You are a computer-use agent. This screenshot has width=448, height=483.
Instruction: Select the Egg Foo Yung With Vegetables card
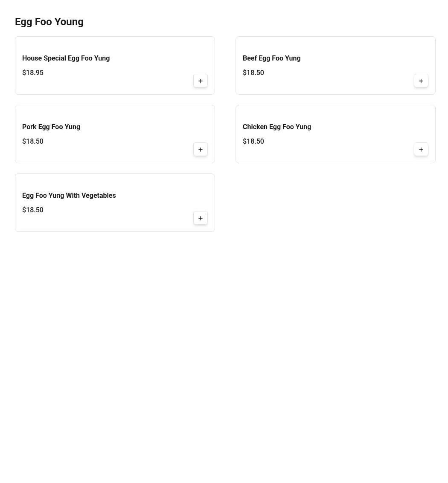click(x=115, y=202)
